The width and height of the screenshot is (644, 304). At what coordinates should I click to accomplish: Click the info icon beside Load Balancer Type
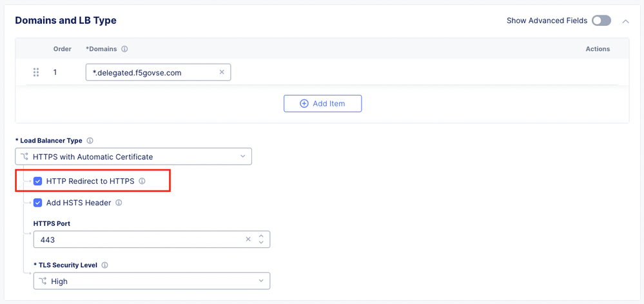coord(90,141)
